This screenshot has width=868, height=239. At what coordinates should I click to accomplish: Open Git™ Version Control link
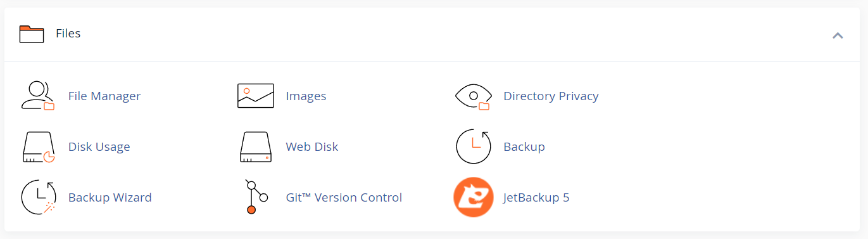tap(344, 198)
